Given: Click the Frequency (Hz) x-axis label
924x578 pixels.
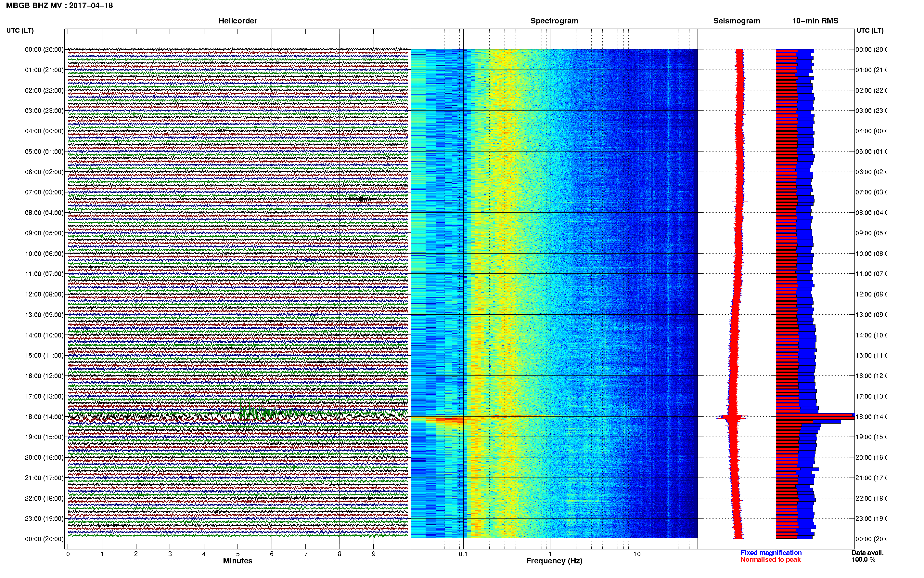Looking at the screenshot, I should point(554,561).
